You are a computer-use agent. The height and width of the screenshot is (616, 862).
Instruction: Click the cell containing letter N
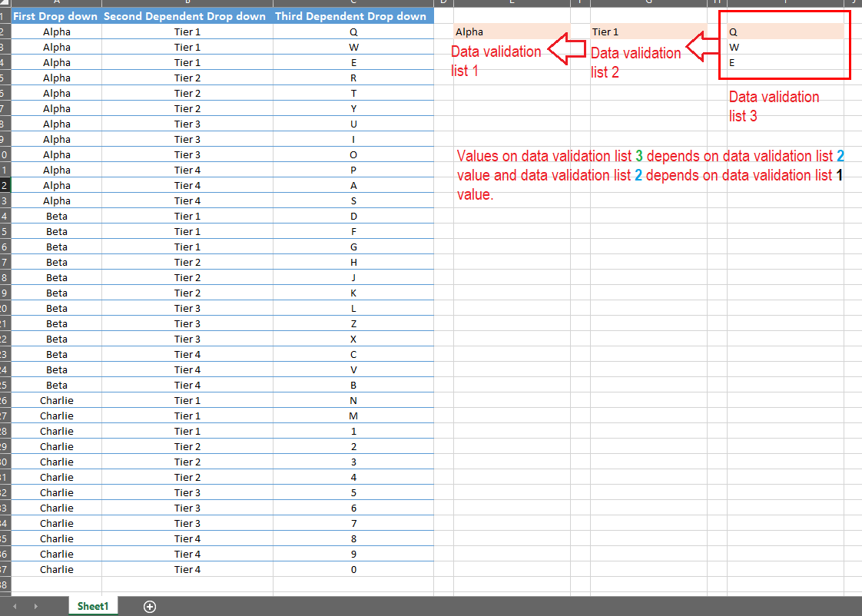coord(353,401)
